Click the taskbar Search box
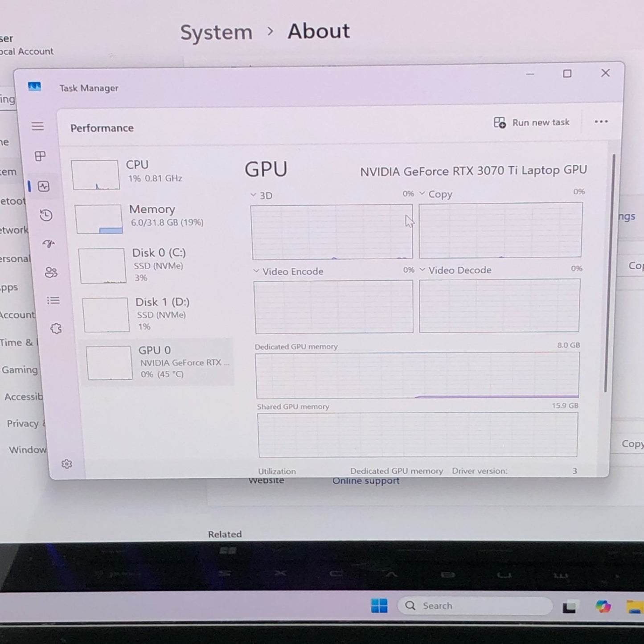Viewport: 644px width, 644px height. (475, 606)
